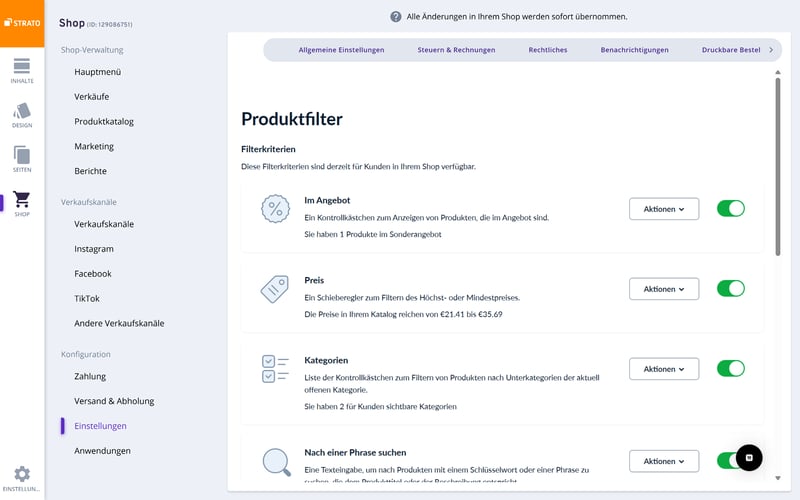The image size is (800, 500).
Task: Open the Inhalte sidebar icon
Action: pyautogui.click(x=22, y=68)
